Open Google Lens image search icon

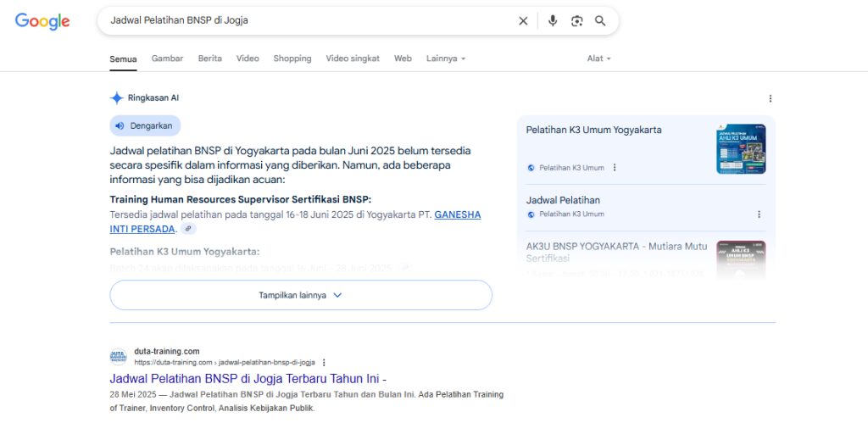click(x=576, y=21)
